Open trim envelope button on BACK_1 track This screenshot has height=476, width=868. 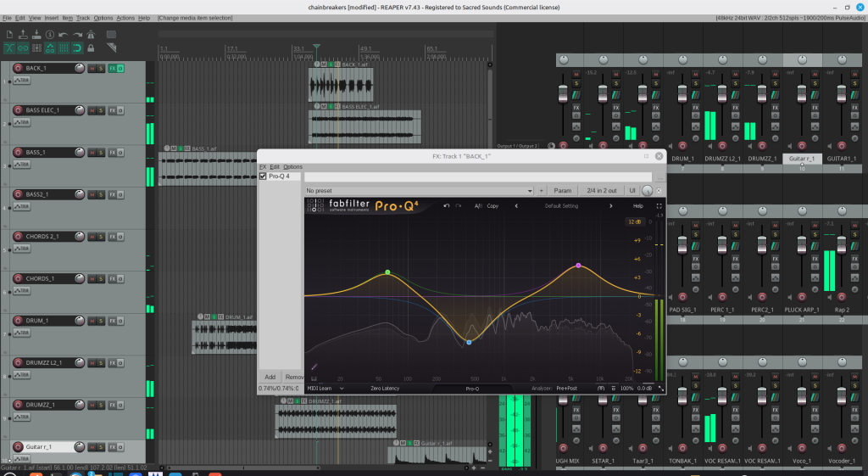[21, 81]
